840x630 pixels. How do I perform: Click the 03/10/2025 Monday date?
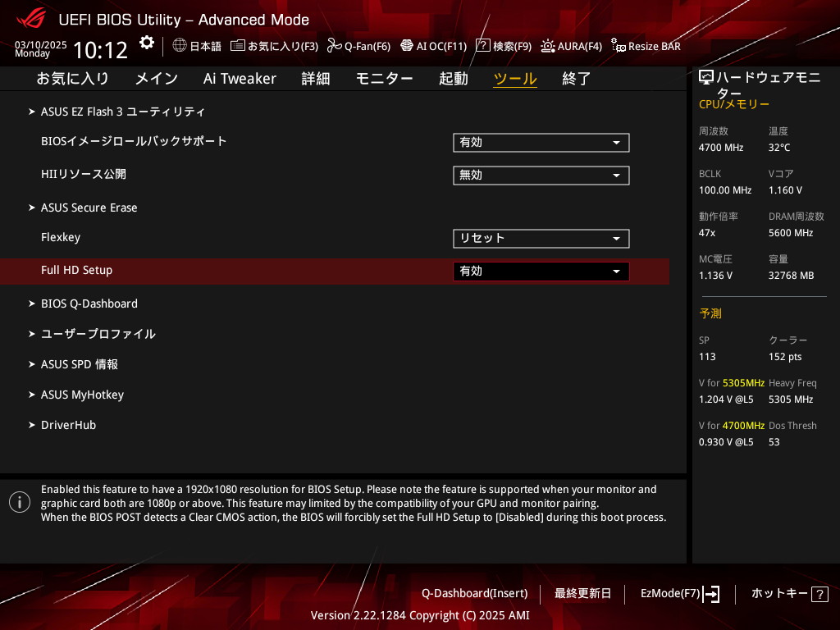click(40, 48)
